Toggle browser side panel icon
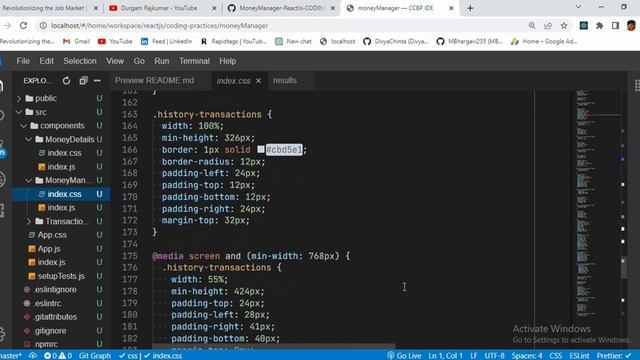 coord(616,26)
